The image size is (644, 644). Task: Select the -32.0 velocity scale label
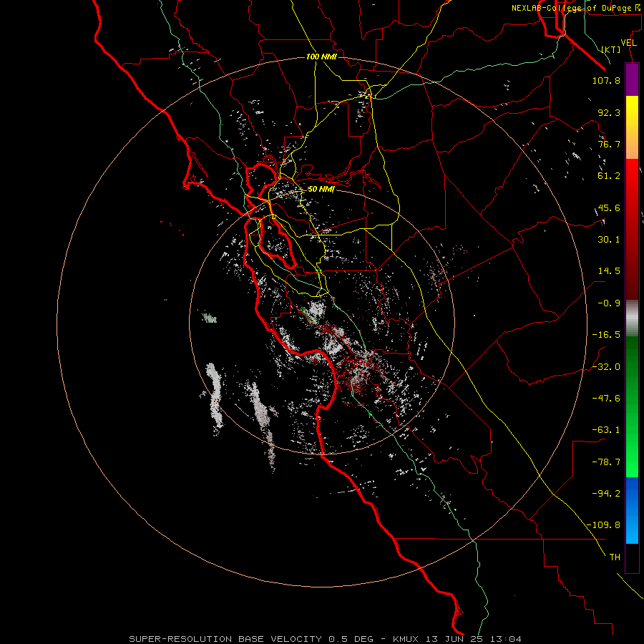[606, 367]
